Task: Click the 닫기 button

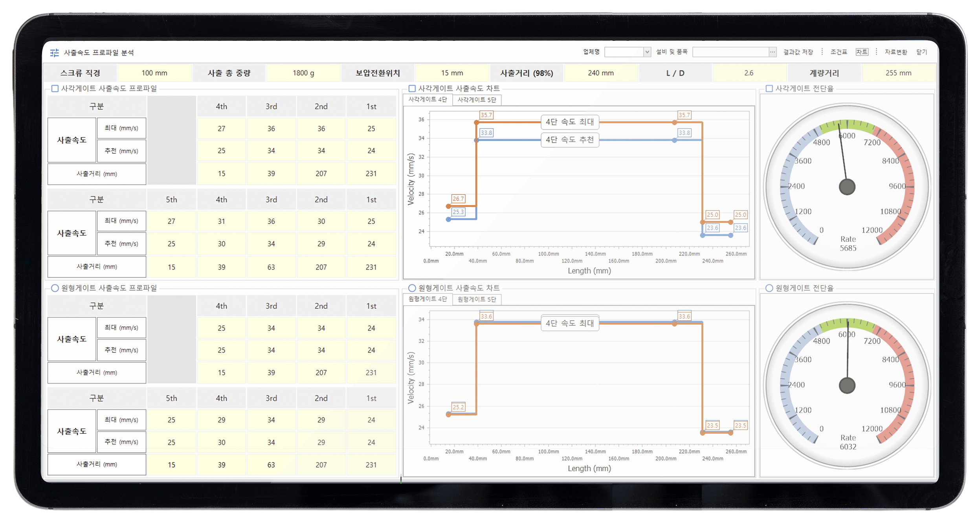Action: [x=921, y=52]
